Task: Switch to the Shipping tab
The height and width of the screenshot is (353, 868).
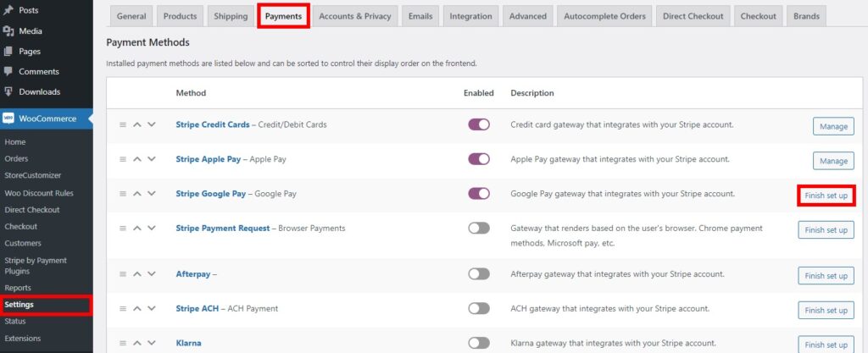Action: point(231,16)
